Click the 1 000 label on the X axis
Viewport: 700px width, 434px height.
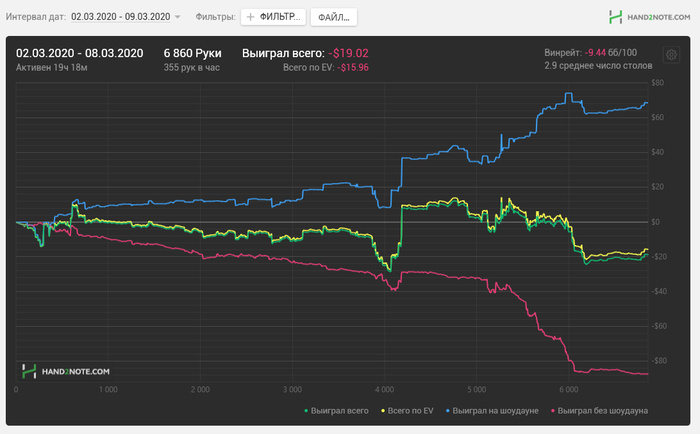coord(108,390)
